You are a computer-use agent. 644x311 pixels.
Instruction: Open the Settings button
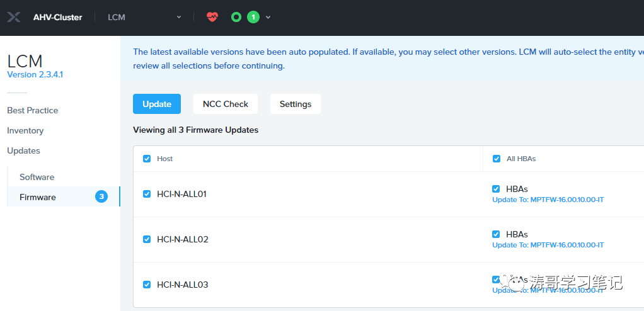click(296, 104)
